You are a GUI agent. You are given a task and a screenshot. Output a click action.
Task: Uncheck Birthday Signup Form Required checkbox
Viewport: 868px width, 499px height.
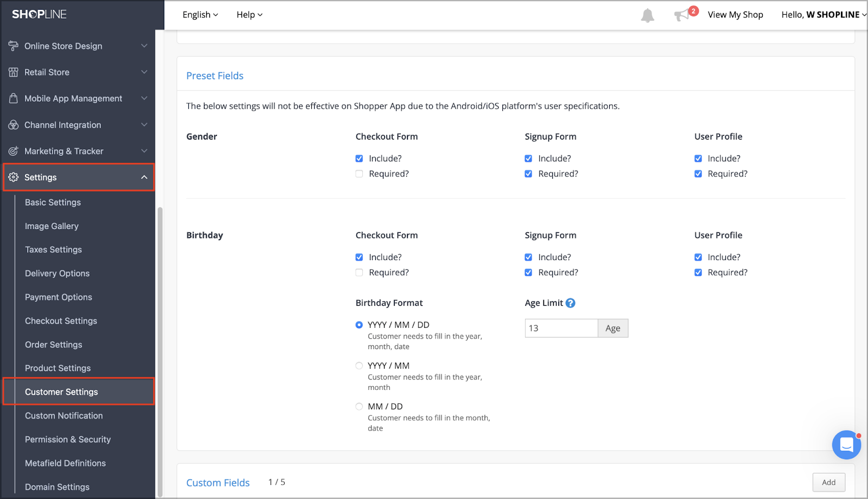tap(528, 273)
